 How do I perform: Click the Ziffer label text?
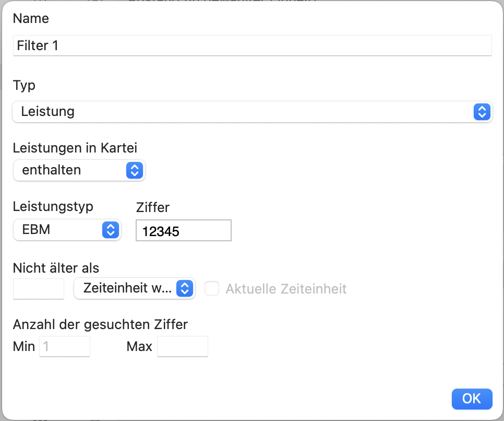tap(153, 207)
